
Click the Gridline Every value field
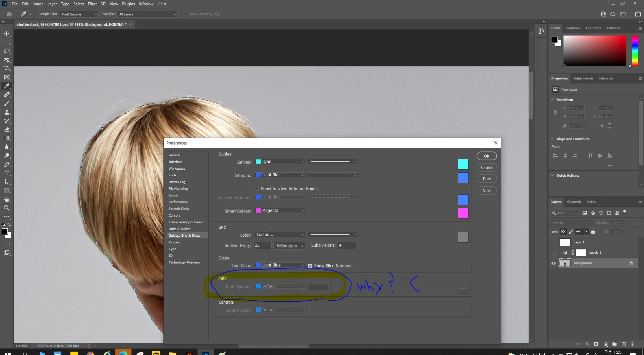pos(262,245)
